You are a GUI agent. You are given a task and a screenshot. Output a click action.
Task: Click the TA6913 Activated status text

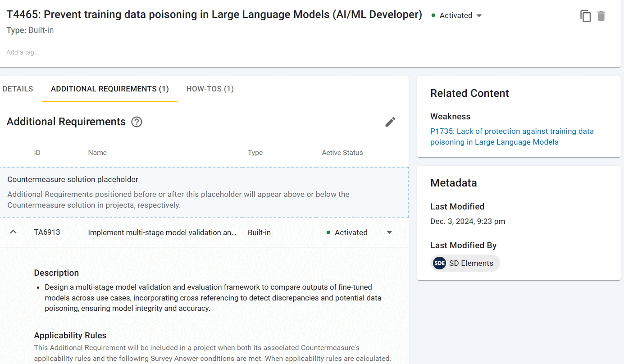(x=351, y=232)
